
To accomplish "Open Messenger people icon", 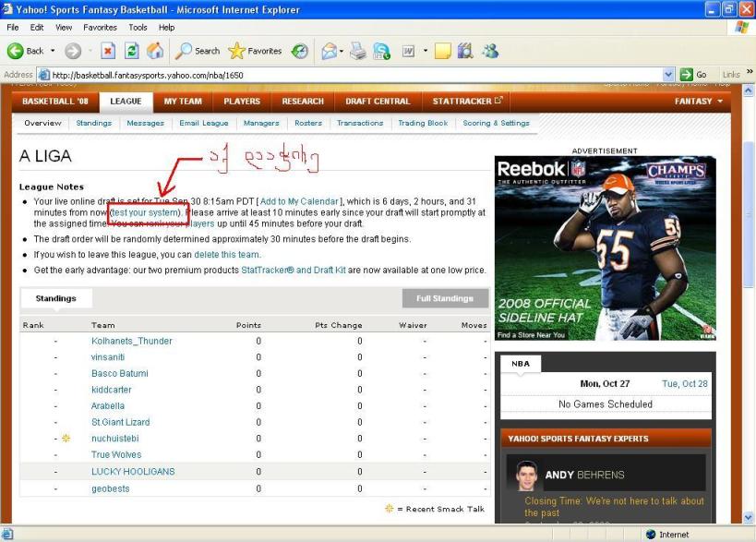I will [491, 51].
